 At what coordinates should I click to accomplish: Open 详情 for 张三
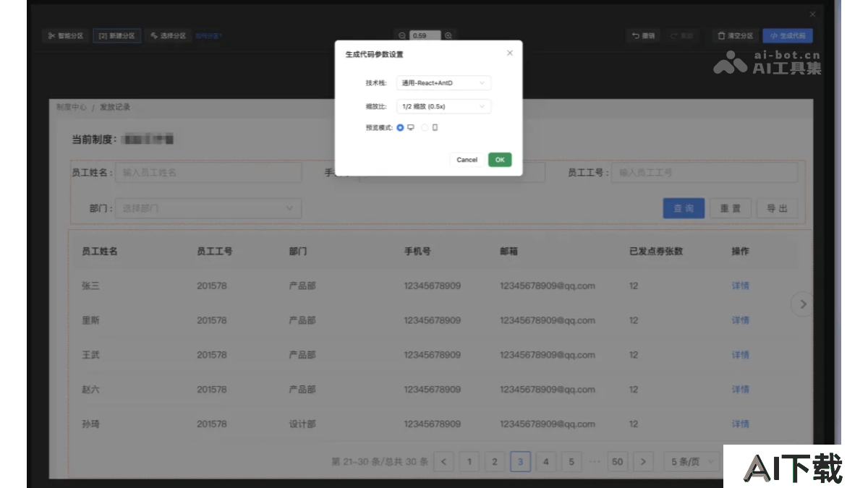tap(740, 286)
